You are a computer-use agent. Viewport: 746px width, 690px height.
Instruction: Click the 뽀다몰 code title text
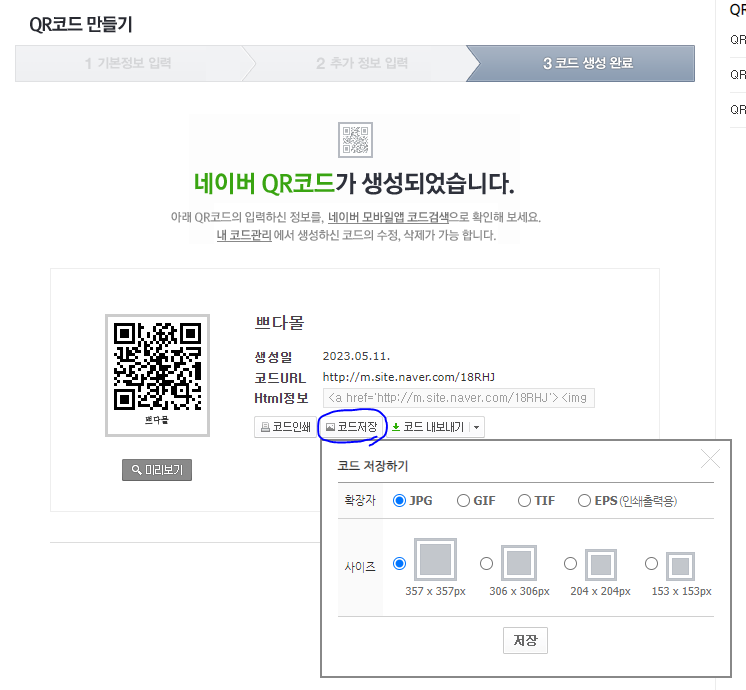click(279, 323)
